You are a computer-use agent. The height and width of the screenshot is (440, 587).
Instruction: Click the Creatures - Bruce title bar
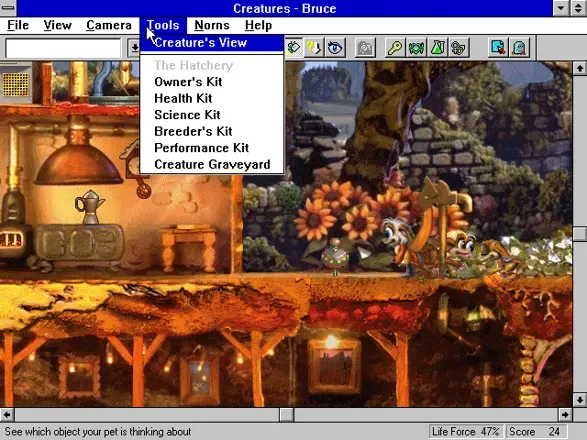point(285,8)
